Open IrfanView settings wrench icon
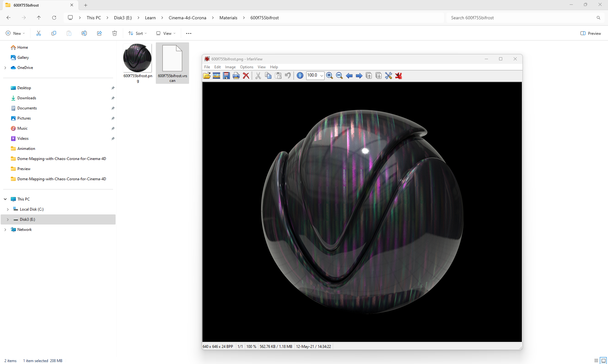Screen dimensions: 608x364 pos(389,76)
